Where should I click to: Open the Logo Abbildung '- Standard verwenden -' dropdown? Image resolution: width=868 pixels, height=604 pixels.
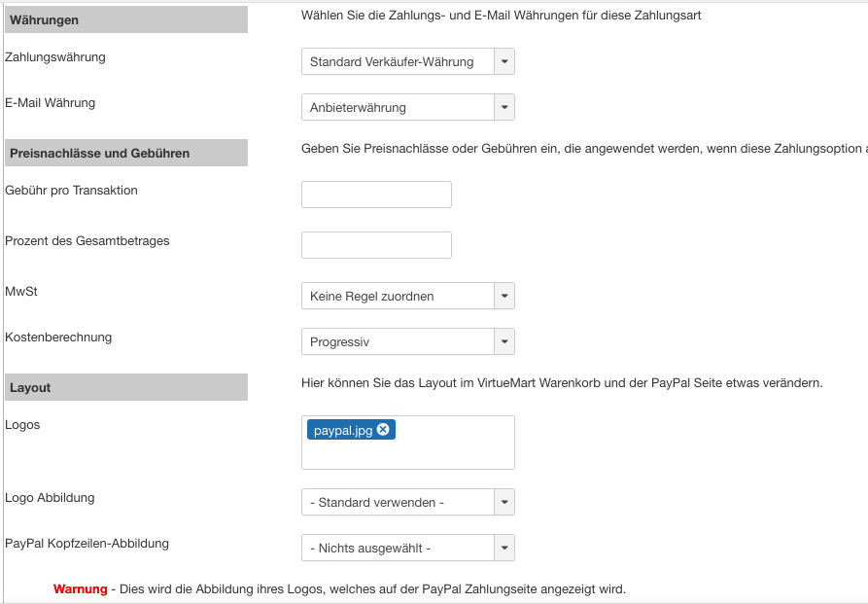point(407,503)
